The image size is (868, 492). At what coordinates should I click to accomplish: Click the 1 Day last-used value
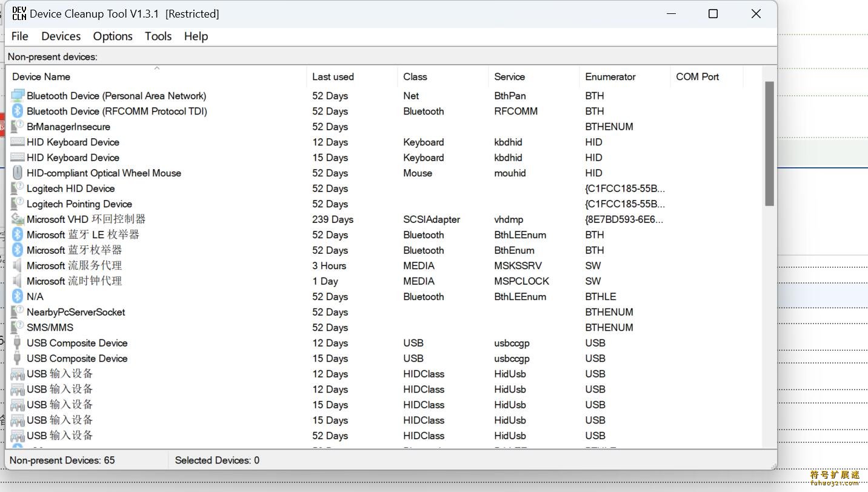[325, 281]
